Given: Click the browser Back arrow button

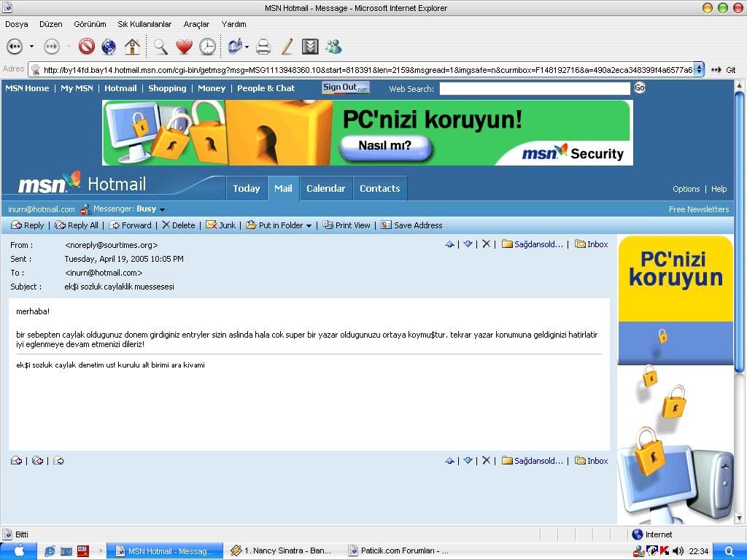Looking at the screenshot, I should coord(15,47).
